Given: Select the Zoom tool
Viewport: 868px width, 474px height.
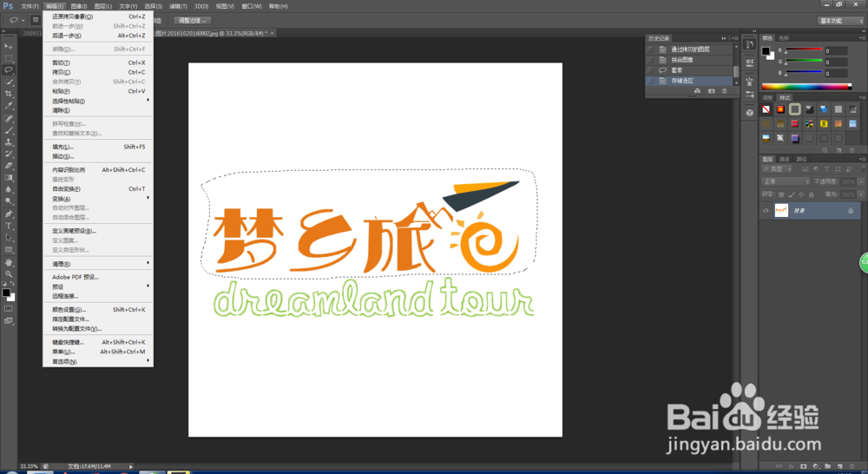Looking at the screenshot, I should coord(9,273).
